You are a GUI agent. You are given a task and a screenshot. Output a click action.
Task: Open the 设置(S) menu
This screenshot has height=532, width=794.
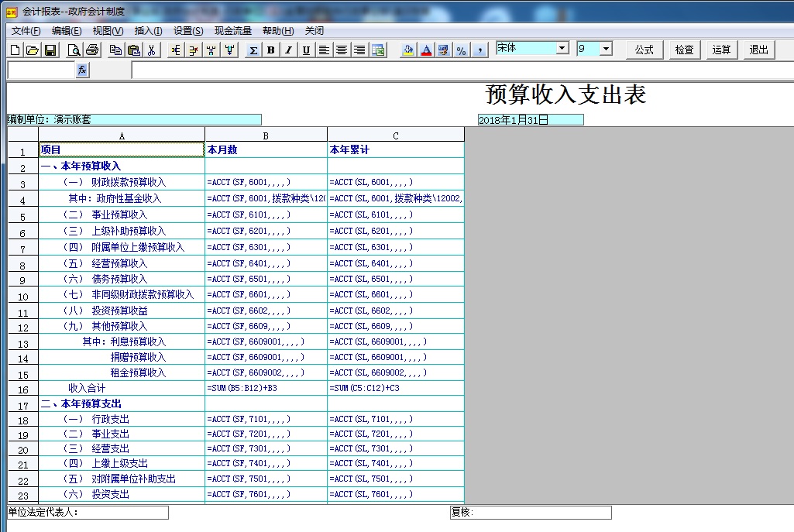188,31
